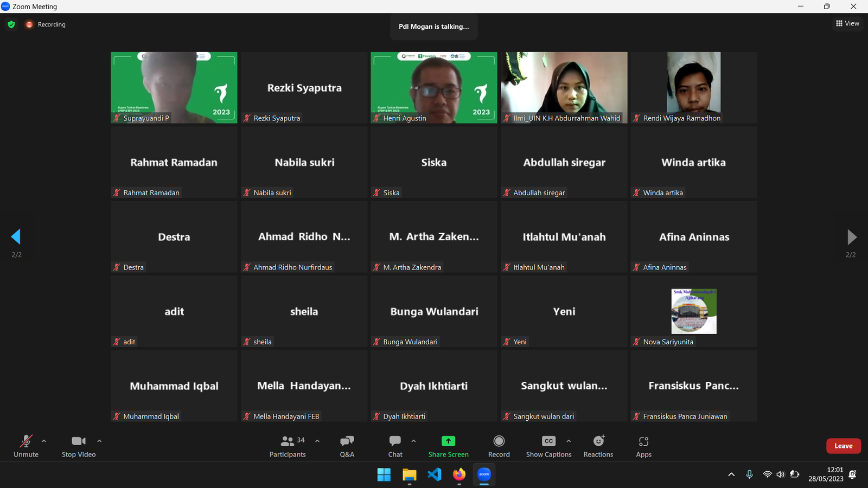Expand audio options arrow beside Unmute
This screenshot has width=868, height=488.
click(44, 441)
